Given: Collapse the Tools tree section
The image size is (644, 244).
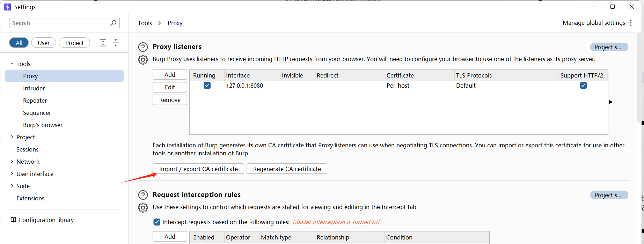Looking at the screenshot, I should coord(12,64).
